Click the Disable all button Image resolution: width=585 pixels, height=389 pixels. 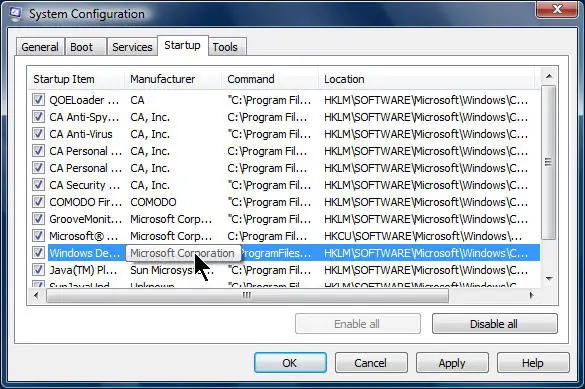(x=494, y=324)
